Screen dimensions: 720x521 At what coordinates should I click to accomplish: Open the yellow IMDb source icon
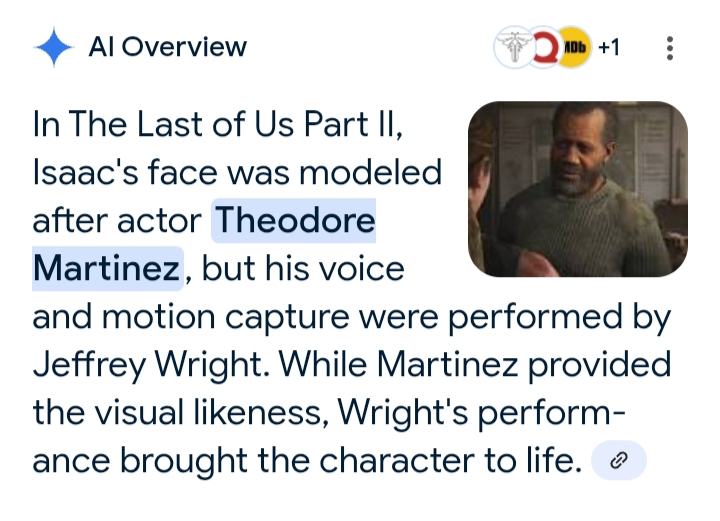(x=574, y=47)
